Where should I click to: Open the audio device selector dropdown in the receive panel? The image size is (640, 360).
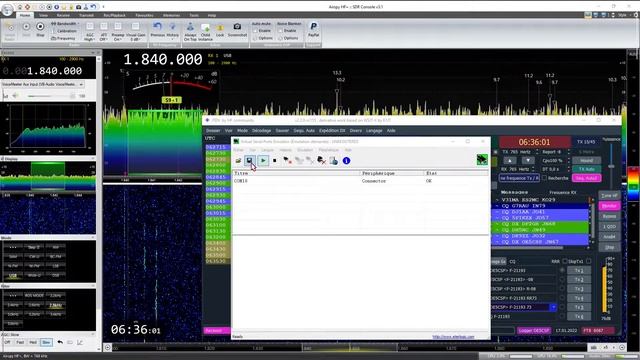[x=81, y=84]
